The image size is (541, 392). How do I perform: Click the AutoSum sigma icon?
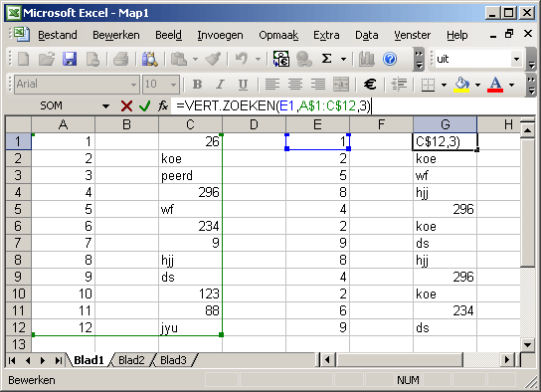coord(326,59)
